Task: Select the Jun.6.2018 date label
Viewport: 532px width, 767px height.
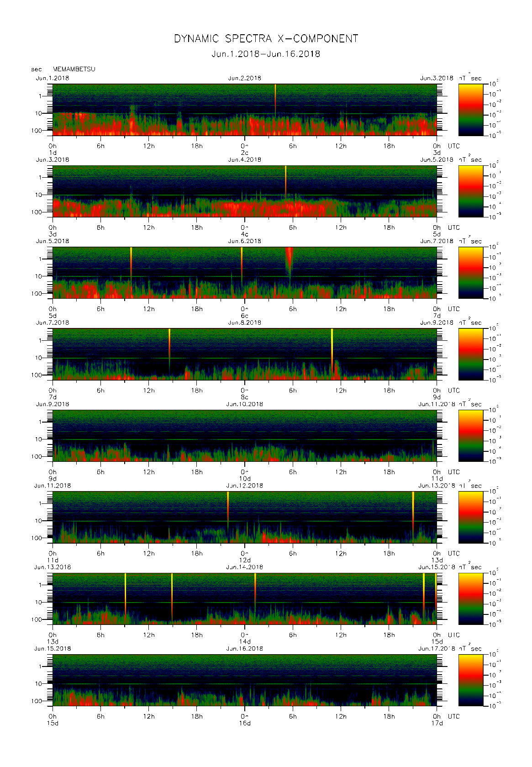Action: point(245,241)
